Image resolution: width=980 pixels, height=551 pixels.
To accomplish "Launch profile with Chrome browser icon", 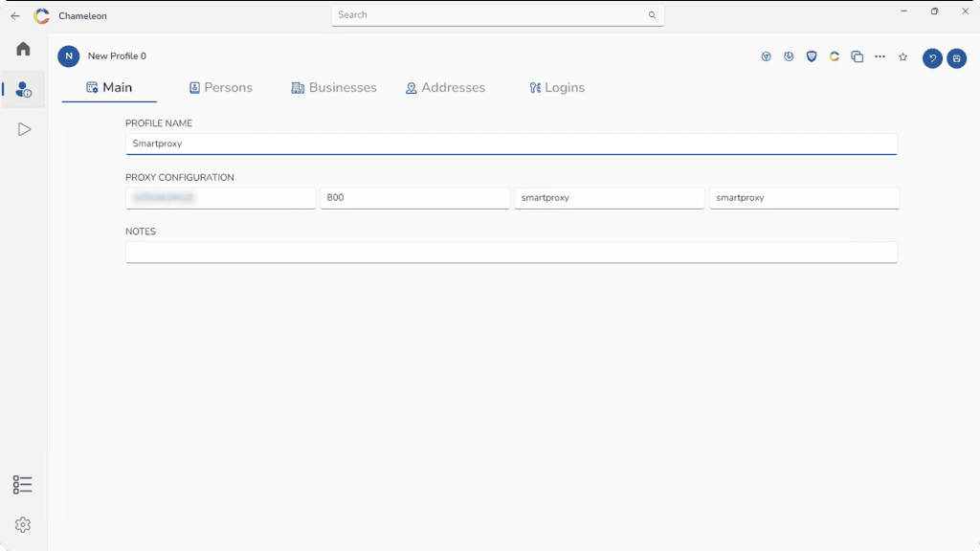I will pyautogui.click(x=766, y=57).
